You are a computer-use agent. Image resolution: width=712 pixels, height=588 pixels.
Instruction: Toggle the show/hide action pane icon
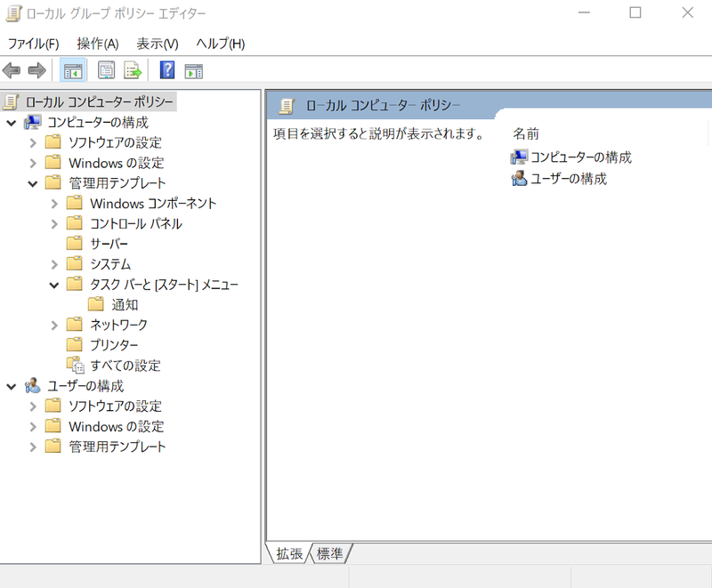click(x=193, y=71)
